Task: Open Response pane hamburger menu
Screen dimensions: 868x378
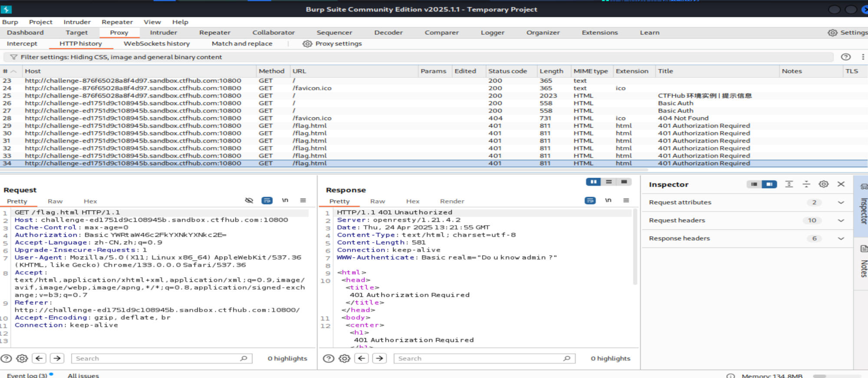Action: pyautogui.click(x=626, y=200)
